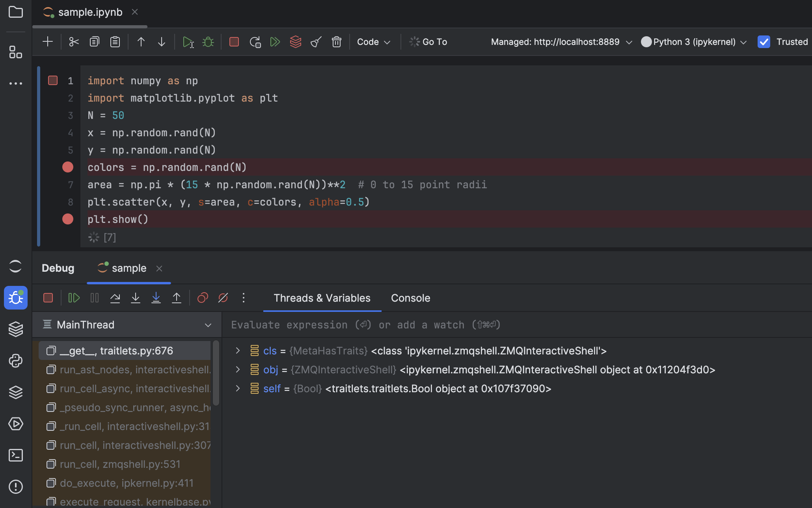Click Restart Kernel icon in notebook toolbar
The height and width of the screenshot is (508, 812).
(x=255, y=42)
